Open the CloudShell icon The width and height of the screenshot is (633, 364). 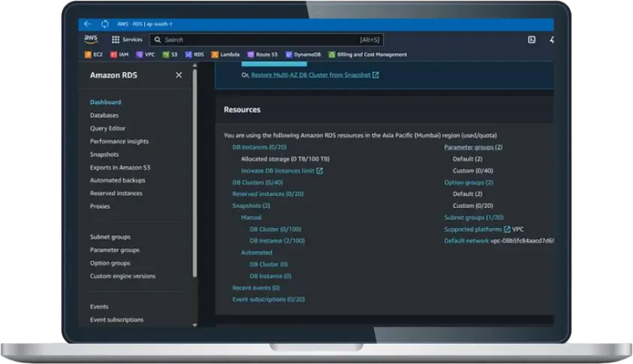coord(532,40)
